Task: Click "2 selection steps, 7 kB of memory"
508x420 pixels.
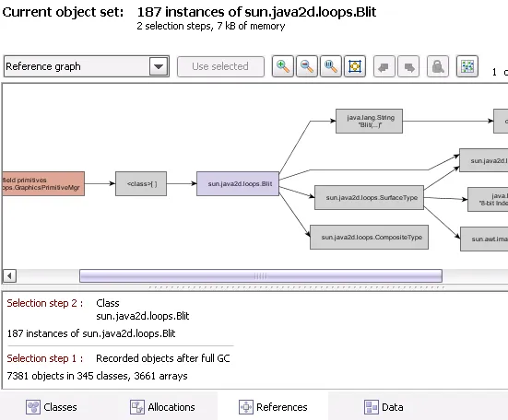Action: [x=211, y=26]
